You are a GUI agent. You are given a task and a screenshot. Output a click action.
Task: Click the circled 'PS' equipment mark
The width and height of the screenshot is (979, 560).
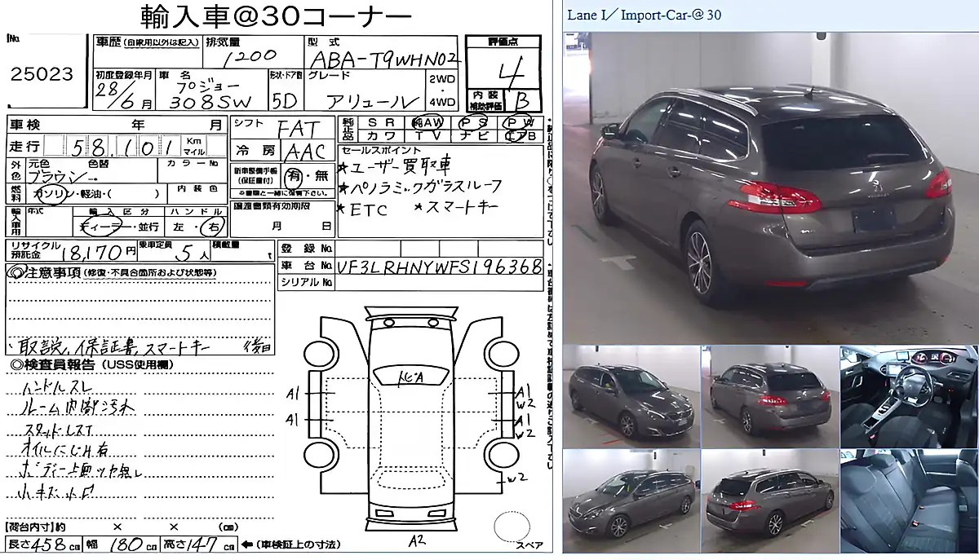474,122
